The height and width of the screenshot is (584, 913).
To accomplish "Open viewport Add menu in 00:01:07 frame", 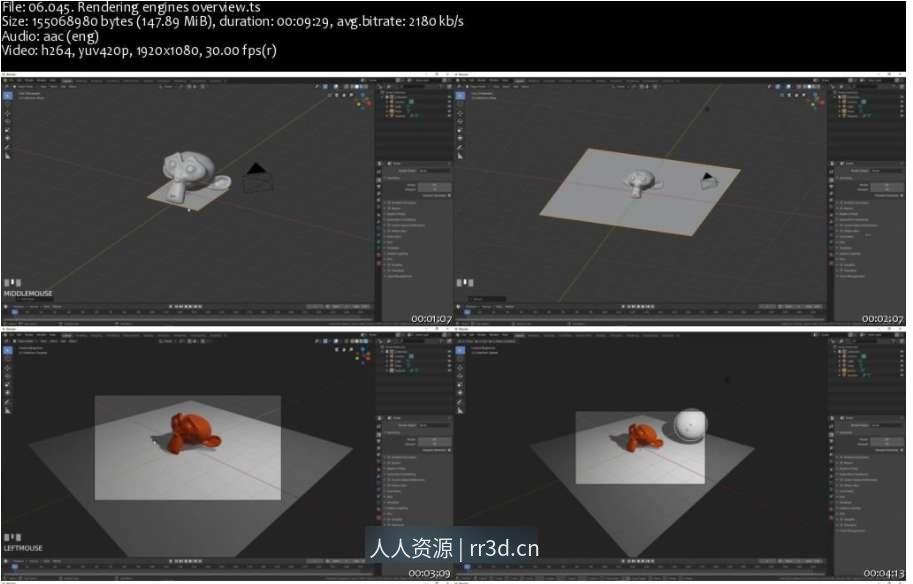I will (65, 86).
